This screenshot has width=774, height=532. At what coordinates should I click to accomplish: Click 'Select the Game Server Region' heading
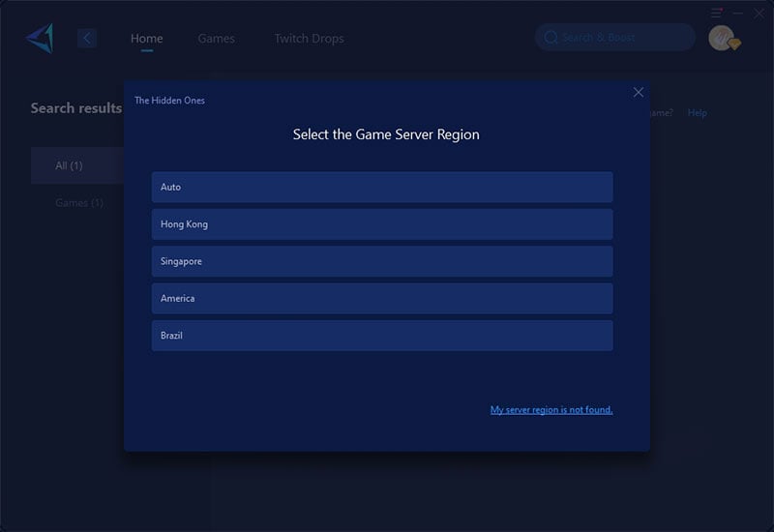click(386, 134)
